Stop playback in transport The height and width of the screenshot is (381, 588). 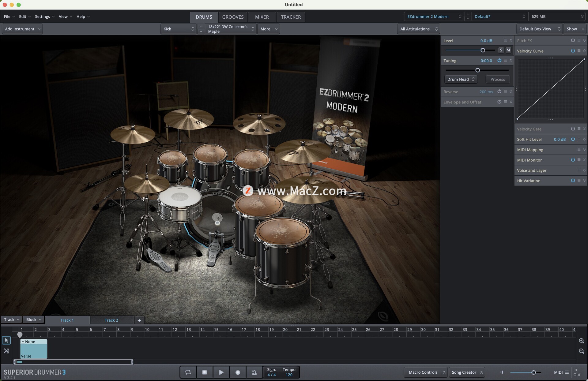[205, 372]
